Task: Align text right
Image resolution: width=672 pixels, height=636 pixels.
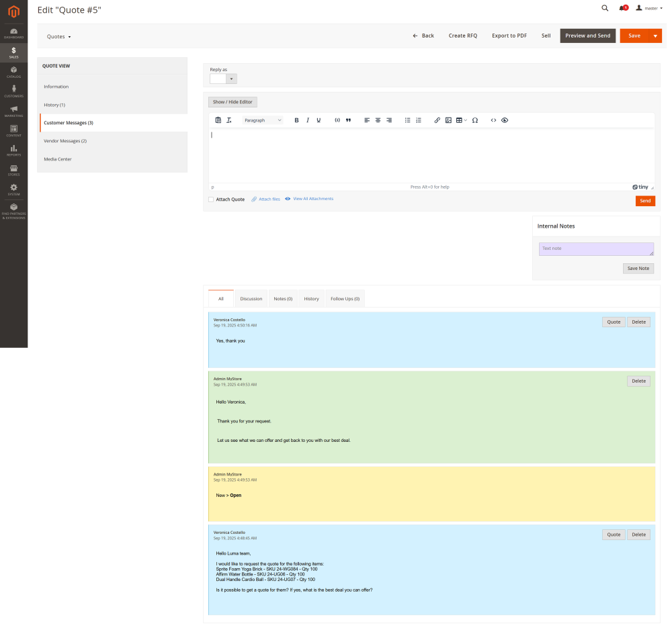Action: (389, 120)
